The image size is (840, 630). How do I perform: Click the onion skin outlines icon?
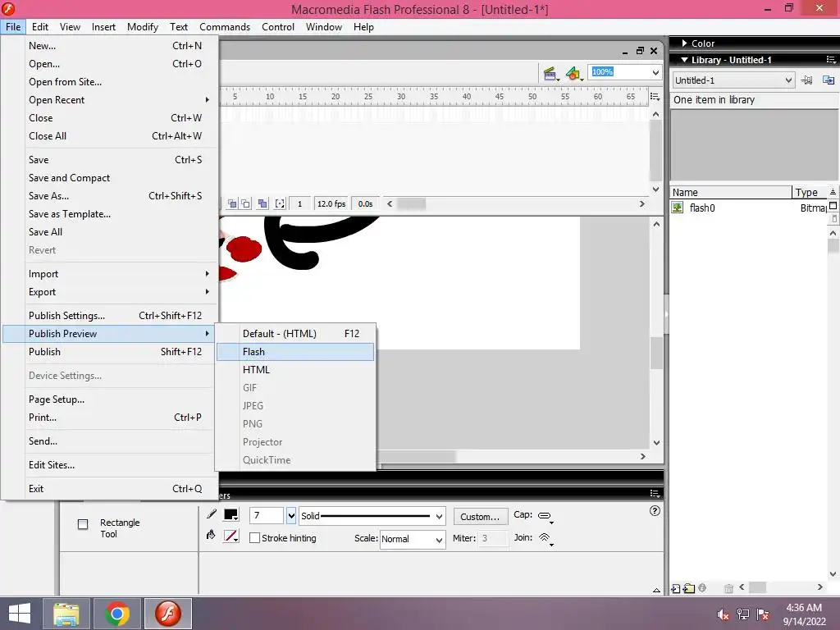(245, 204)
